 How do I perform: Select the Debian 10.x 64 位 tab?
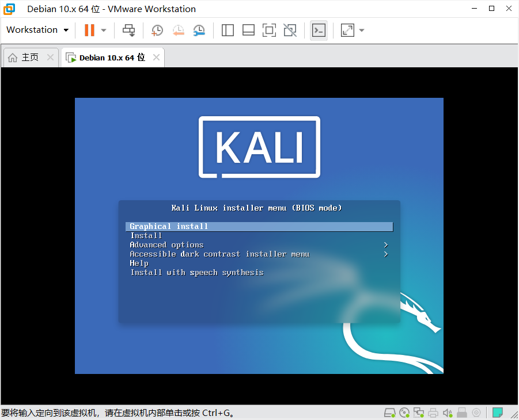pos(112,58)
